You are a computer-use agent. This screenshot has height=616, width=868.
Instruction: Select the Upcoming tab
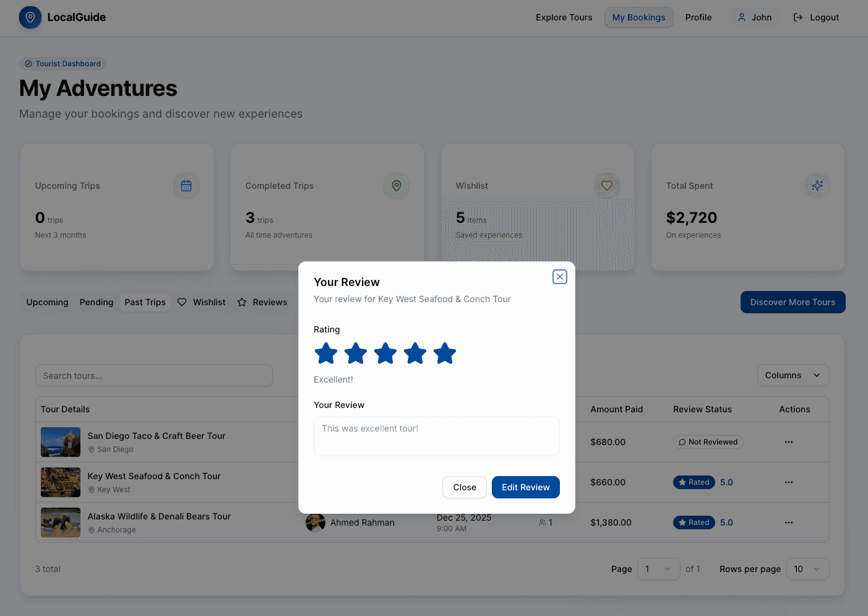(x=47, y=302)
